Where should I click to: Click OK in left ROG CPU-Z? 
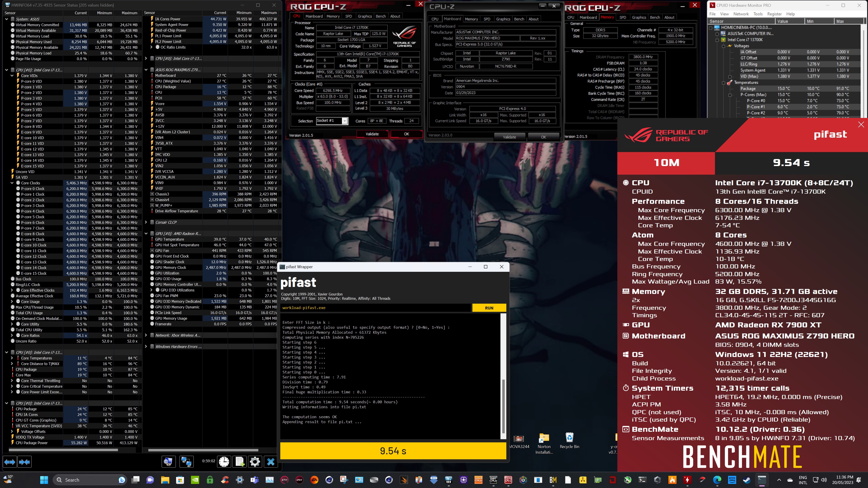tap(406, 134)
